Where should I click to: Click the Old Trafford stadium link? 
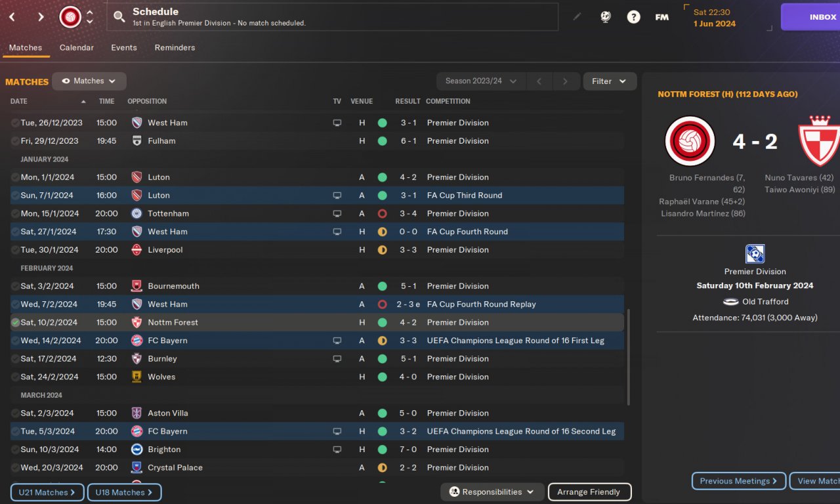766,302
